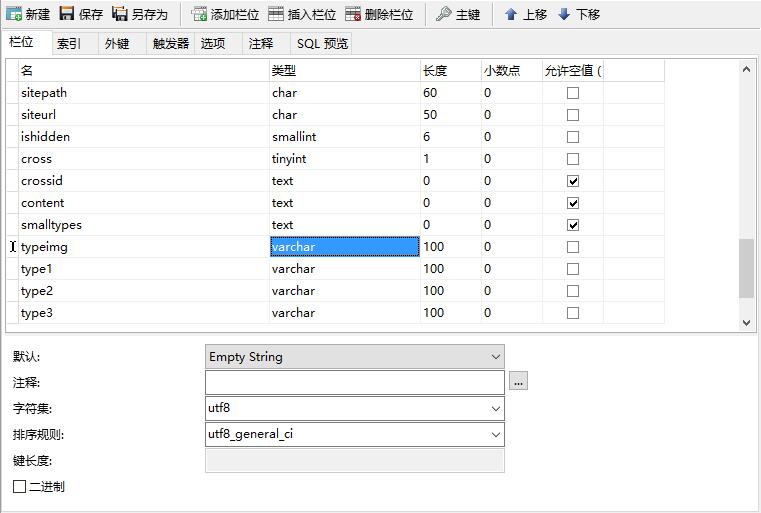The image size is (761, 513).
Task: Click the ellipsis button beside 注释 field
Action: pyautogui.click(x=518, y=381)
